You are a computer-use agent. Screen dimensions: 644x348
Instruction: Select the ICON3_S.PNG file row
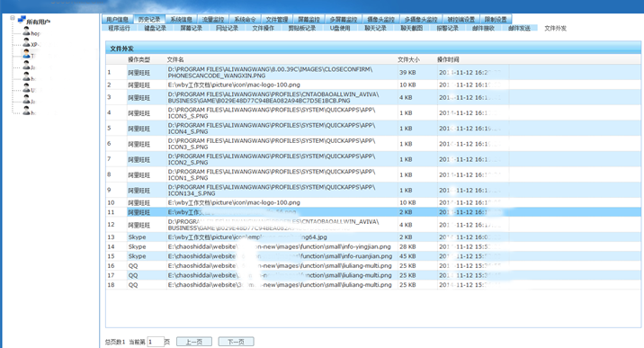click(373, 144)
